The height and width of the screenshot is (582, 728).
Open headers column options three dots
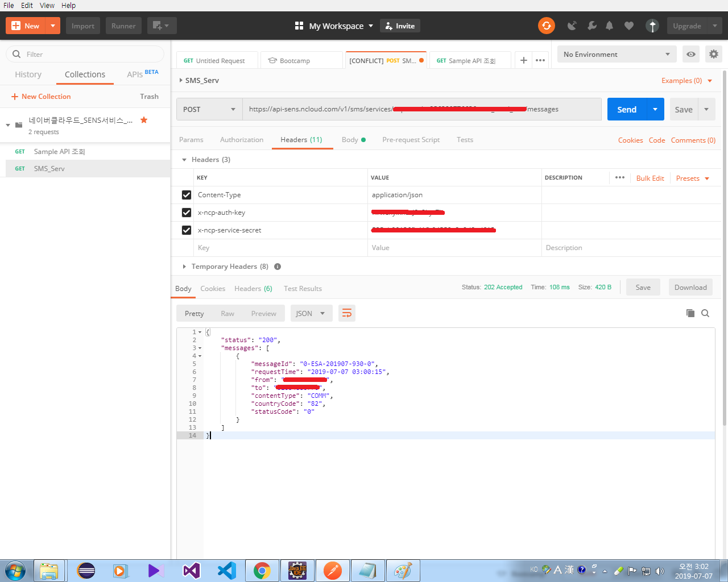(x=620, y=177)
